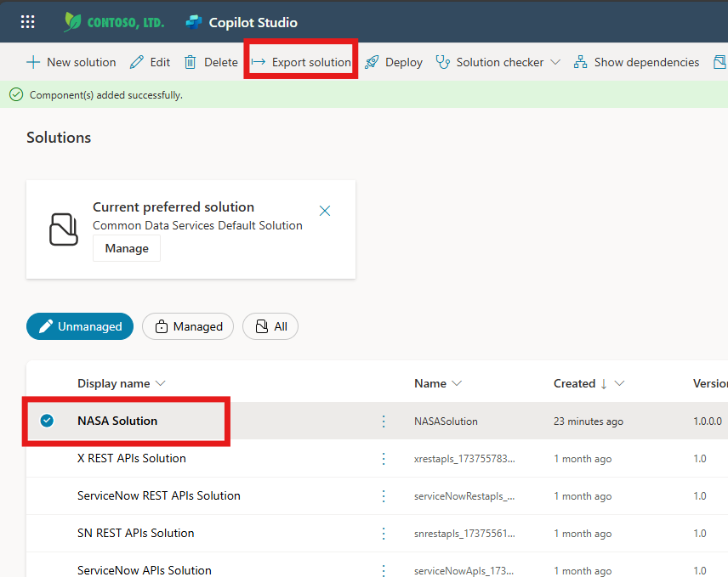Click the NASASolution name cell
Screen dimensions: 728x577
tap(446, 421)
